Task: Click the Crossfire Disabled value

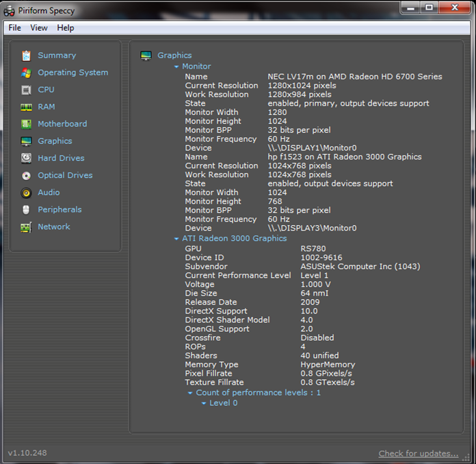Action: 317,338
